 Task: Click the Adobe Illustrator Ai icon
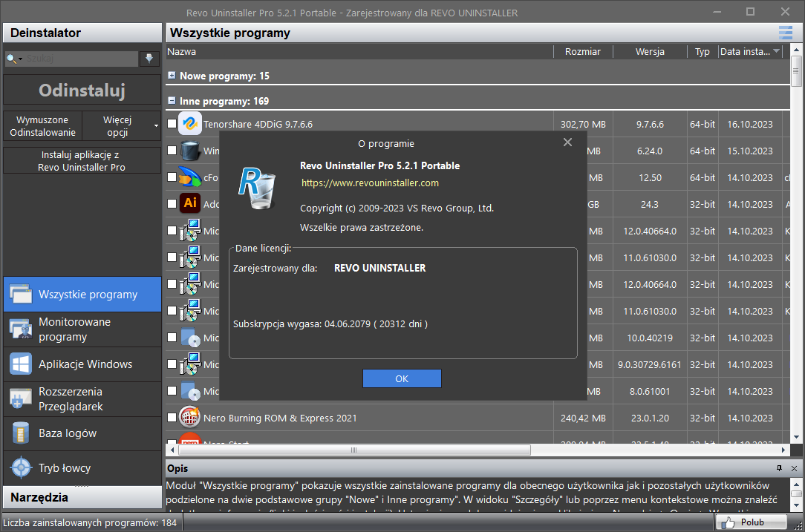coord(190,203)
